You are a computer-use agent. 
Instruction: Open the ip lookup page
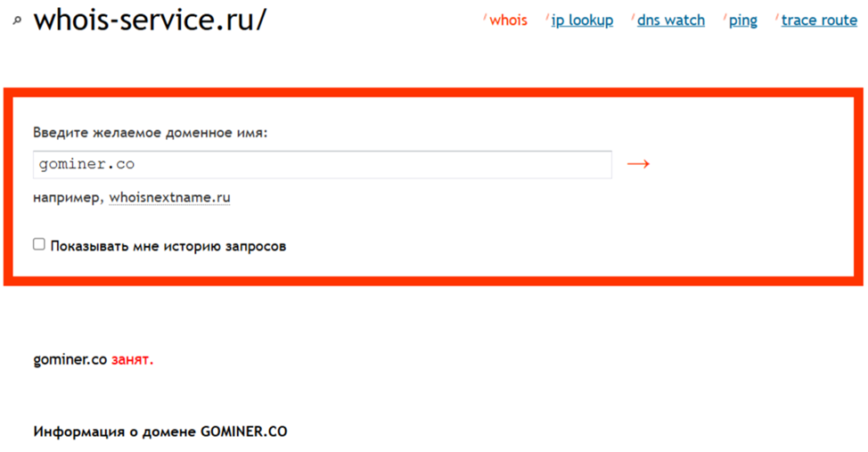(x=582, y=21)
